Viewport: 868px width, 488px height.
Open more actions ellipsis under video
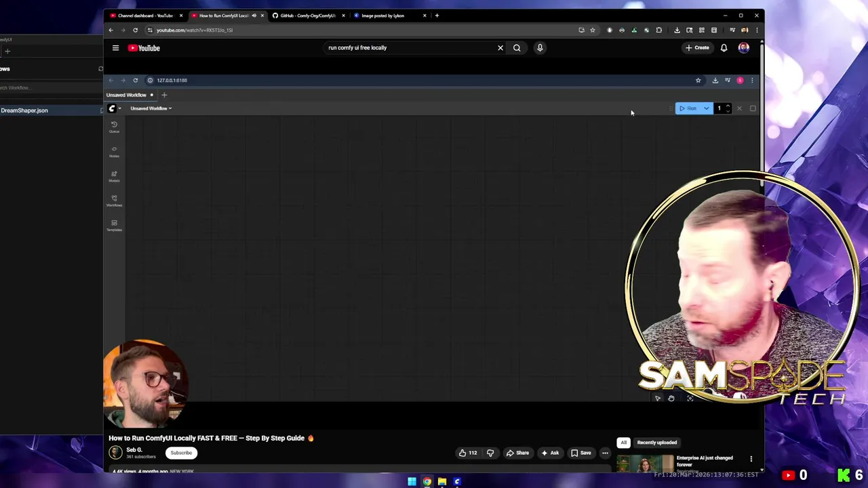605,453
